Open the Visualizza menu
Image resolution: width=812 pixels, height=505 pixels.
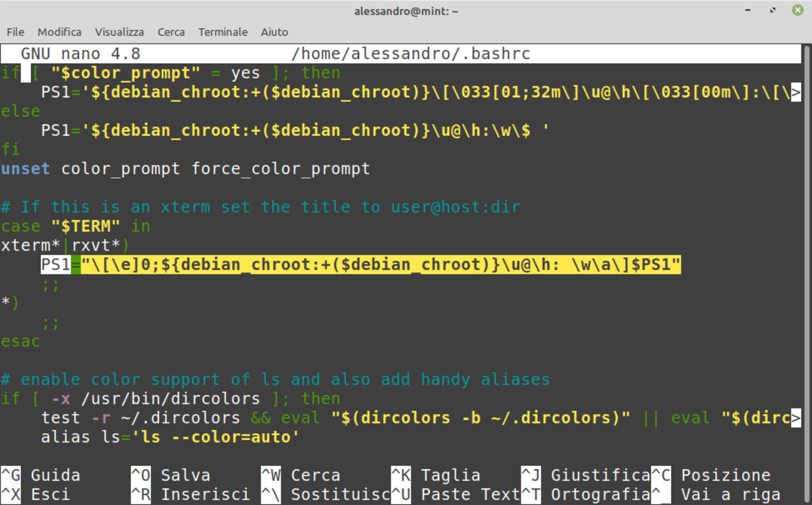click(x=119, y=32)
